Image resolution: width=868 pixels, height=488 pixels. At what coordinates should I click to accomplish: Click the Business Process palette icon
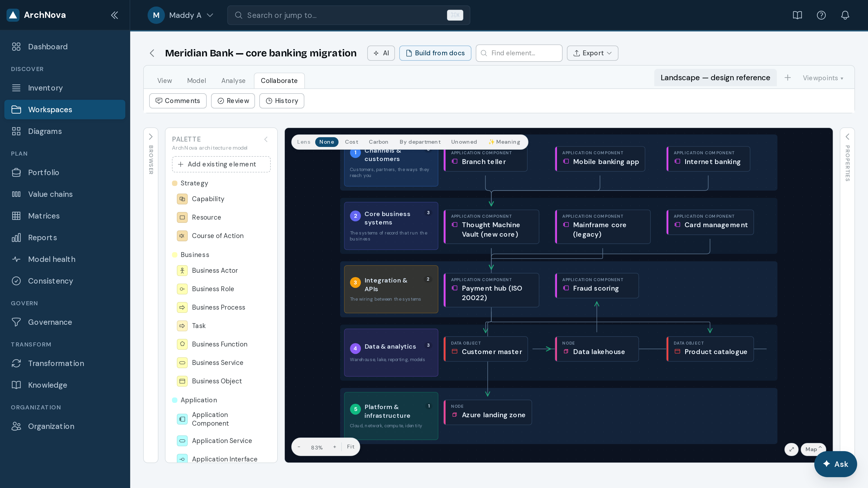[182, 307]
